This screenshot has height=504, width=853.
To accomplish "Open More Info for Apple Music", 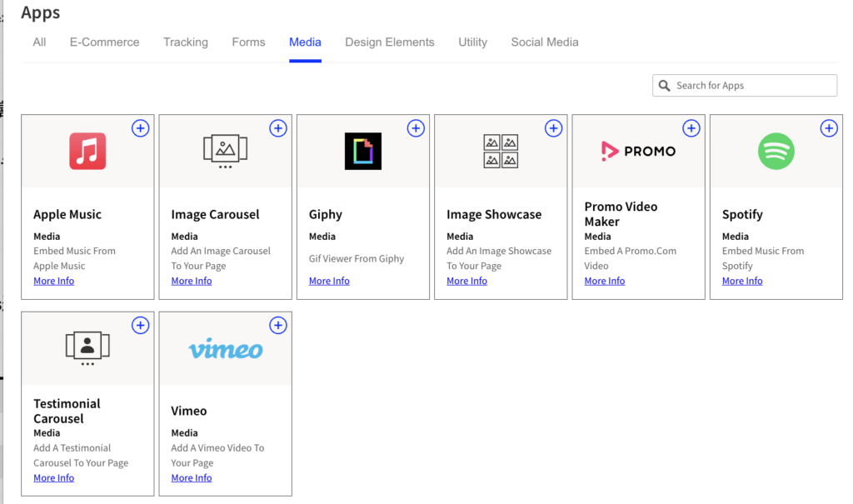I will point(53,282).
